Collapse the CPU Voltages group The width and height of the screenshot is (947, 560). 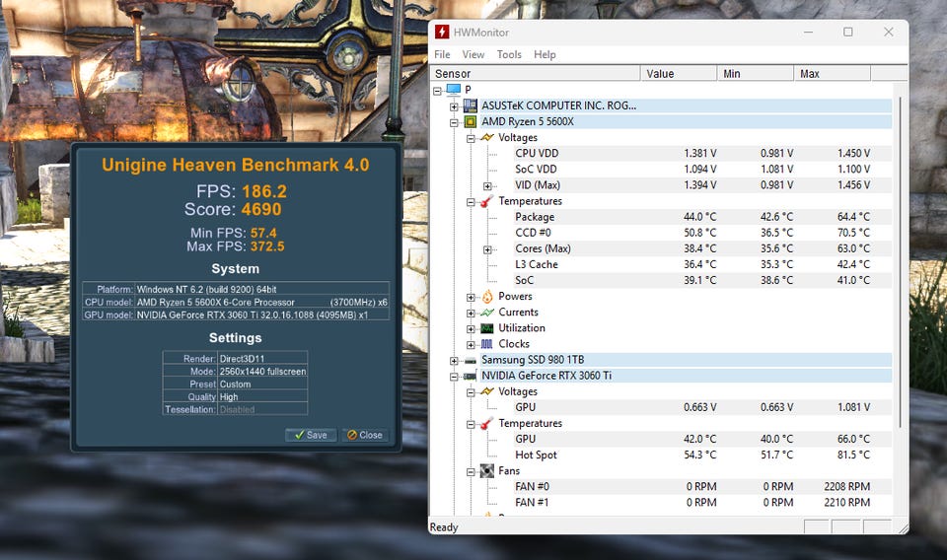472,139
